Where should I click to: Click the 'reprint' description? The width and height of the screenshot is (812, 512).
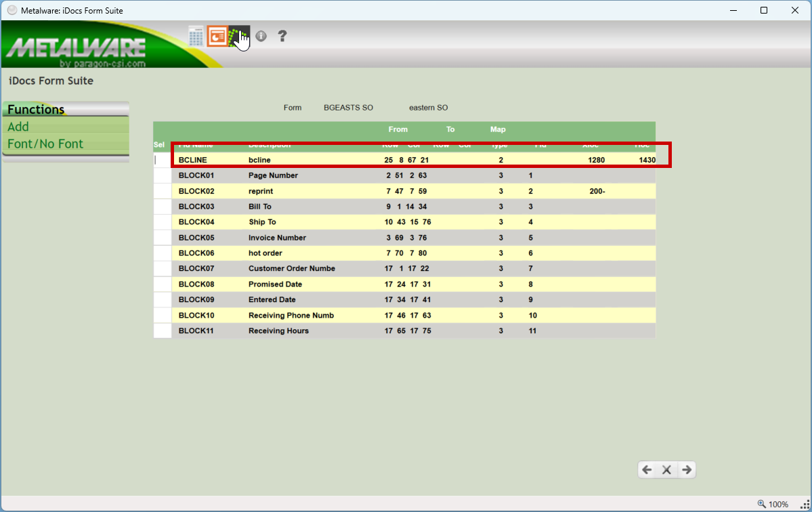coord(261,191)
